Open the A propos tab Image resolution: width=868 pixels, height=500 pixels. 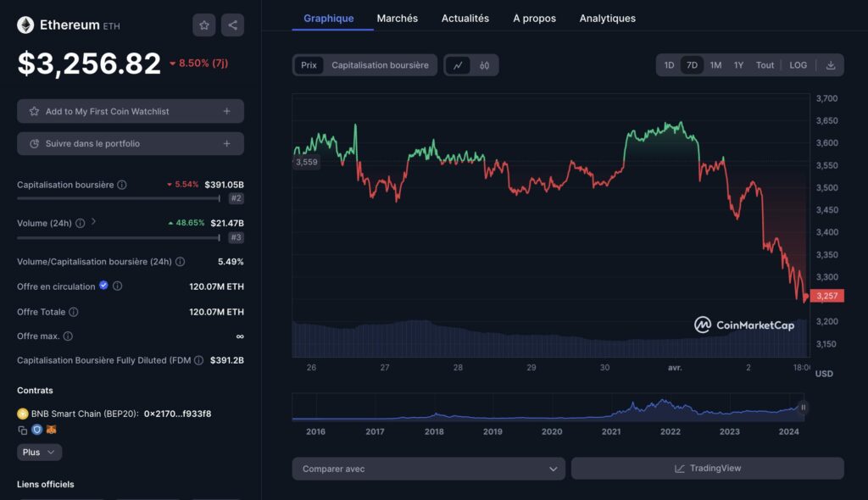(534, 19)
